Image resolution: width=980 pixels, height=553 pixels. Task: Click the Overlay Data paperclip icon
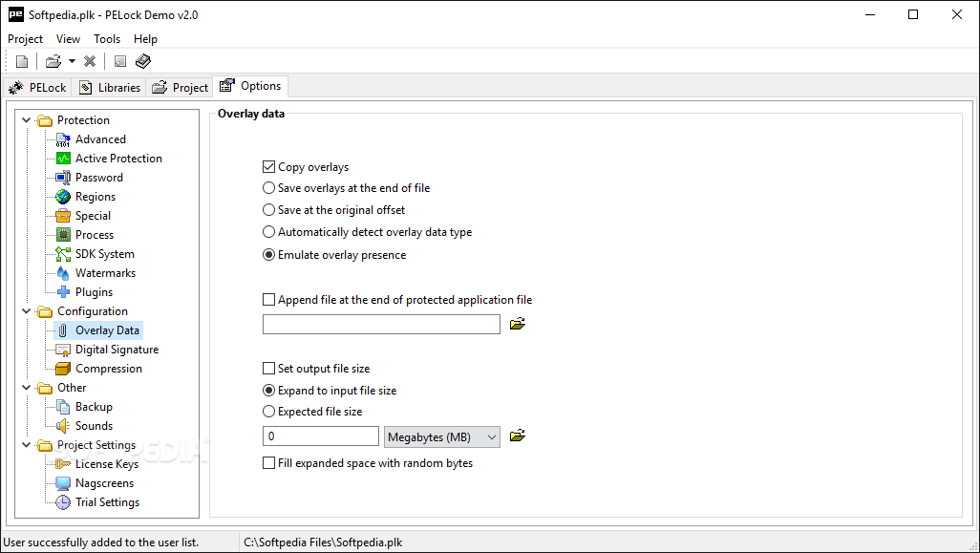[x=63, y=330]
